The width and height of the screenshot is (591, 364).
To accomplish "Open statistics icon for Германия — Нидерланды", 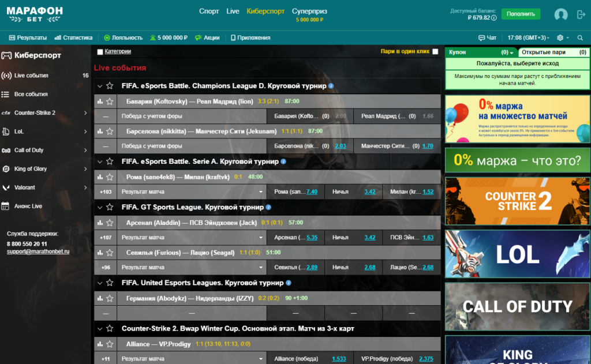I will (x=100, y=298).
